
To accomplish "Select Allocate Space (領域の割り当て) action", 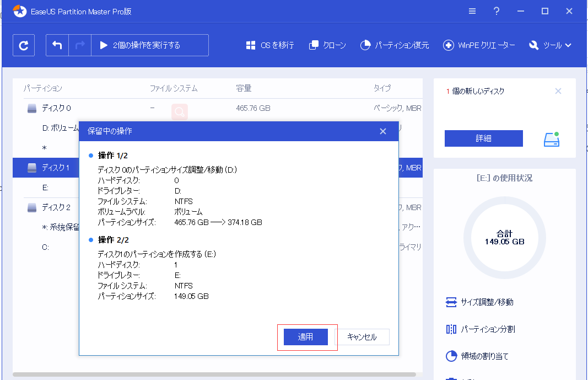I will (477, 356).
